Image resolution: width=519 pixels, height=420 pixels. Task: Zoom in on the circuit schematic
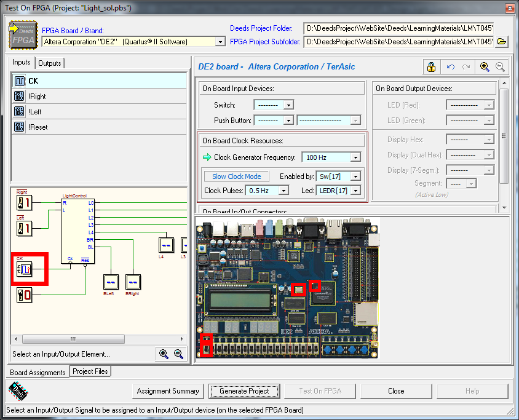[164, 354]
